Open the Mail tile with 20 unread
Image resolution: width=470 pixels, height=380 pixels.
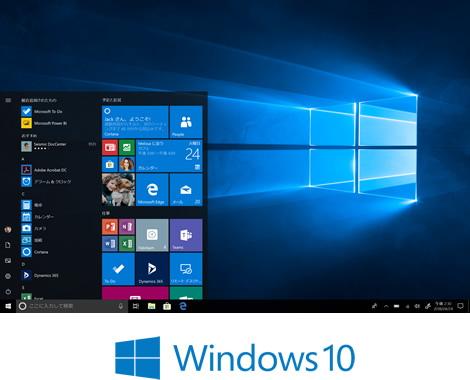tap(186, 190)
